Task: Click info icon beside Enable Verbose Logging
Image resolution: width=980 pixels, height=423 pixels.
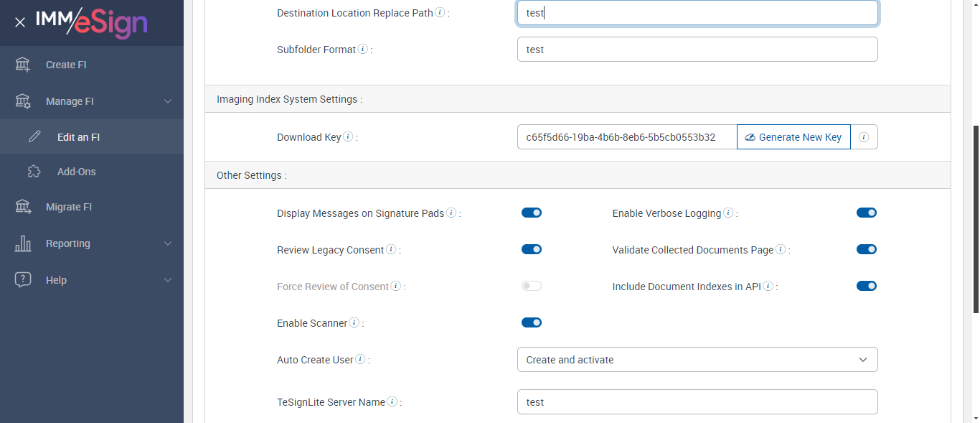Action: pos(728,213)
